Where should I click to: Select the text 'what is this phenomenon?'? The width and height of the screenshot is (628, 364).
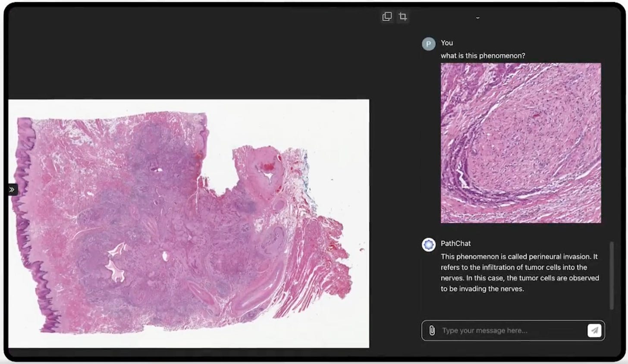point(483,56)
